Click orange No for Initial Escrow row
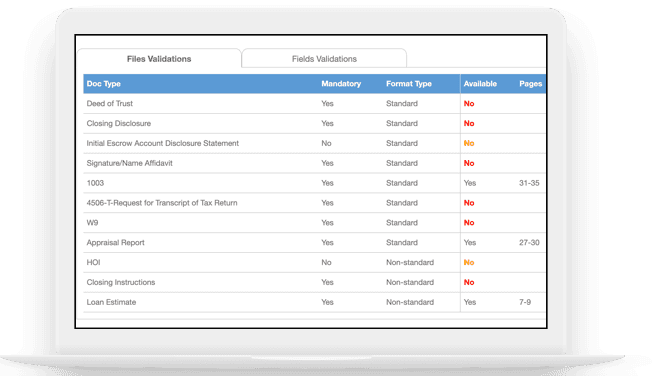The height and width of the screenshot is (376, 656). [469, 143]
